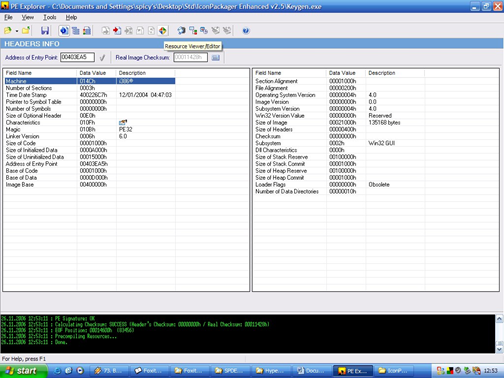The image size is (504, 378).
Task: Select the Dll Characteristics row
Action: pos(339,150)
